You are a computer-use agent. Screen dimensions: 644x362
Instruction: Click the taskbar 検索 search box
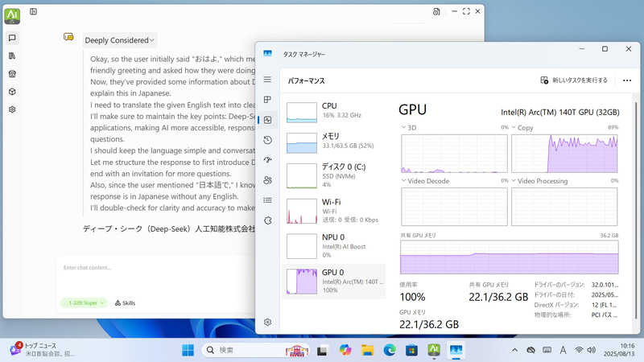coord(255,350)
